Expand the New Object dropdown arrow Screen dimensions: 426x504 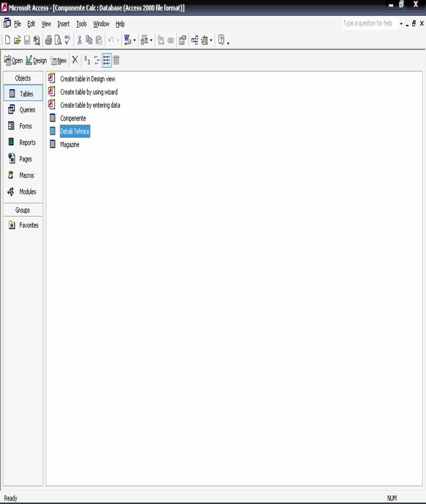[212, 41]
